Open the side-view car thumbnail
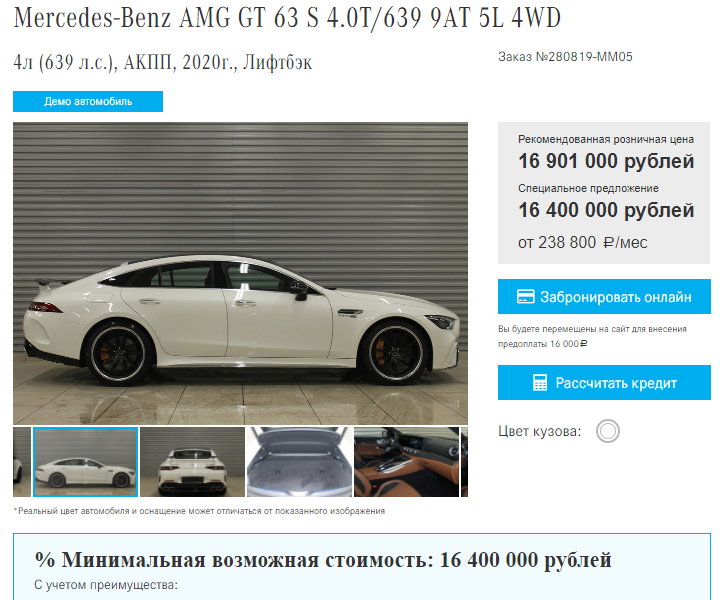The width and height of the screenshot is (726, 600). pyautogui.click(x=86, y=462)
